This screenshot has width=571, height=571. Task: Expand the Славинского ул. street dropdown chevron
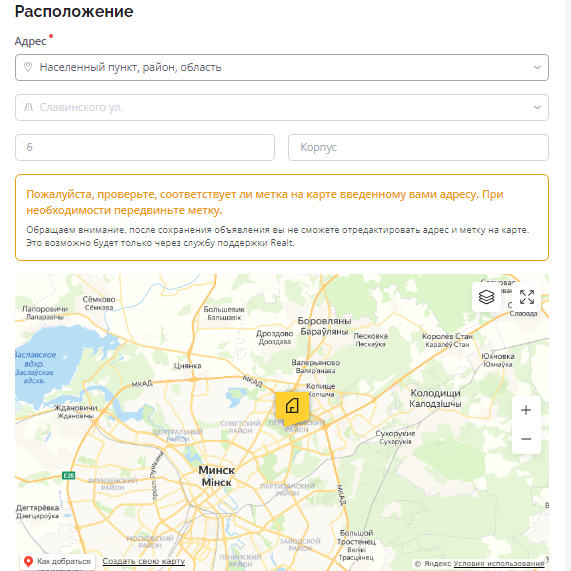537,107
